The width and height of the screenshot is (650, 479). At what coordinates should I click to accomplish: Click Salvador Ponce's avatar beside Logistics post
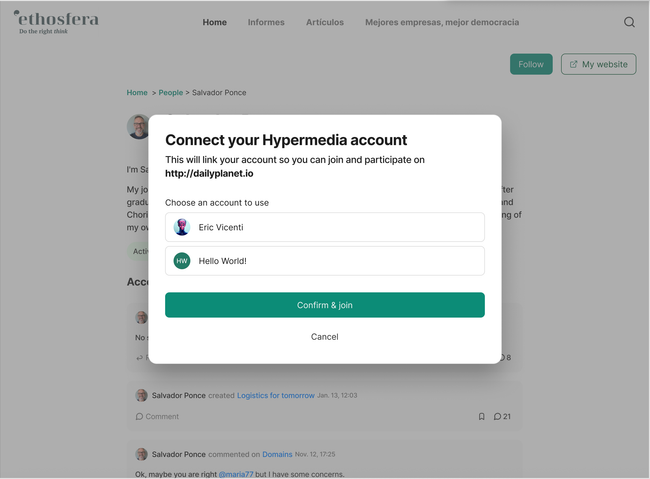tap(141, 396)
